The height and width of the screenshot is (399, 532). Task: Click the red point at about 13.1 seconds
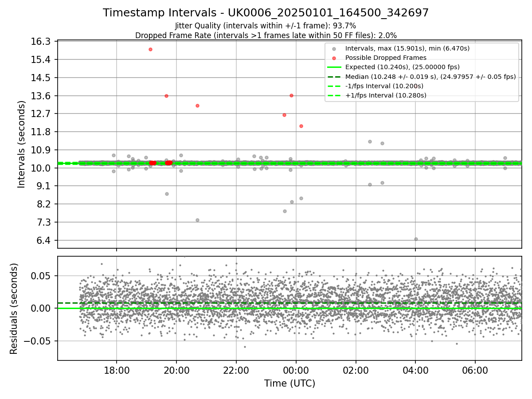197,106
